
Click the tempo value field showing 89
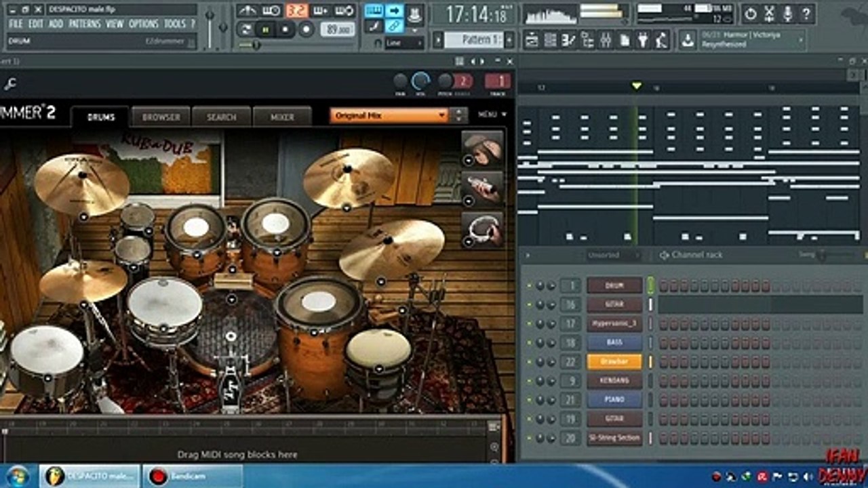point(339,29)
